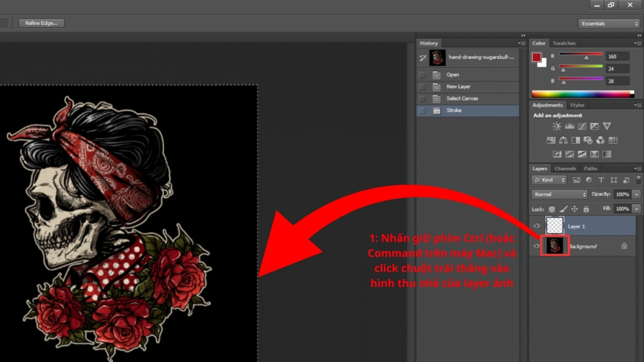Screen dimensions: 644x362
Task: Set history brush source at Open state
Action: pos(422,75)
